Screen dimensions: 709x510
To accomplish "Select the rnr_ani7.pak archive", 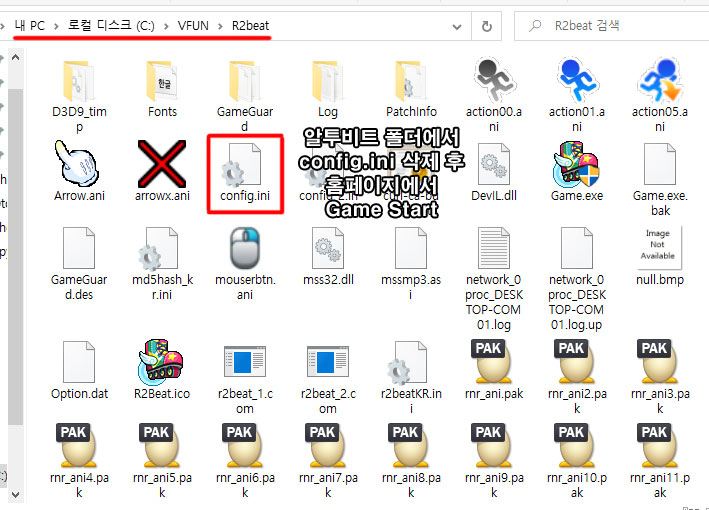I will (x=328, y=461).
